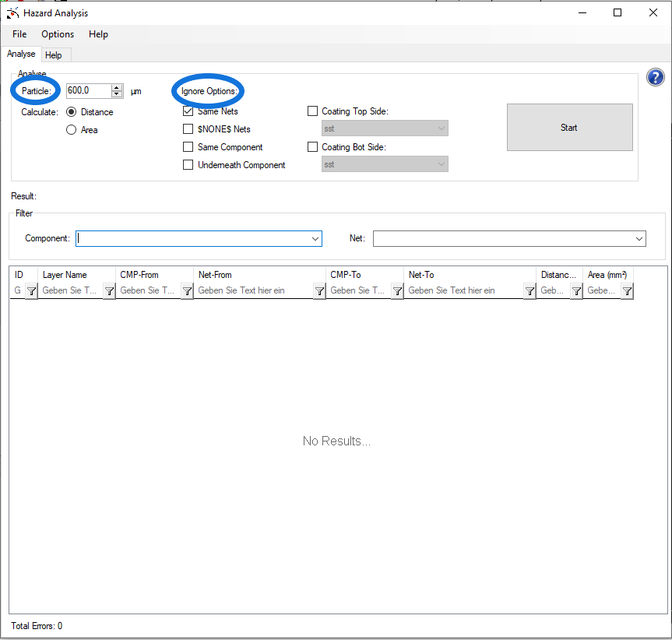Open the Help menu in menu bar
Image resolution: width=672 pixels, height=640 pixels.
pyautogui.click(x=98, y=34)
